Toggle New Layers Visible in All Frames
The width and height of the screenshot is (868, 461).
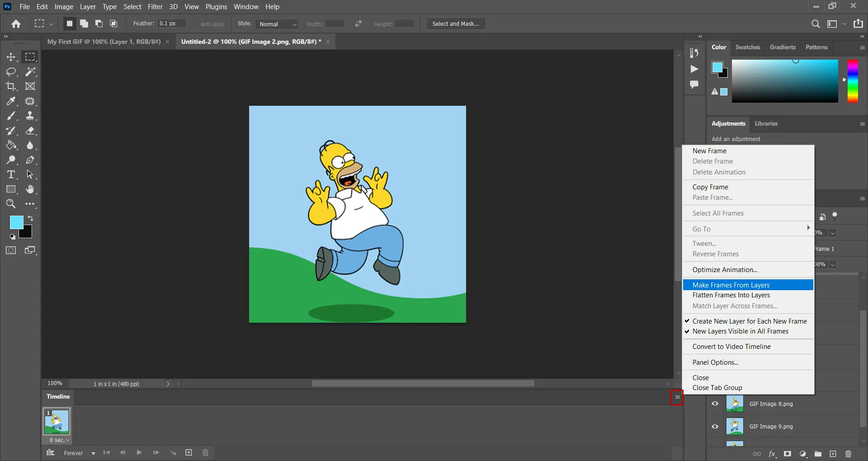coord(748,331)
